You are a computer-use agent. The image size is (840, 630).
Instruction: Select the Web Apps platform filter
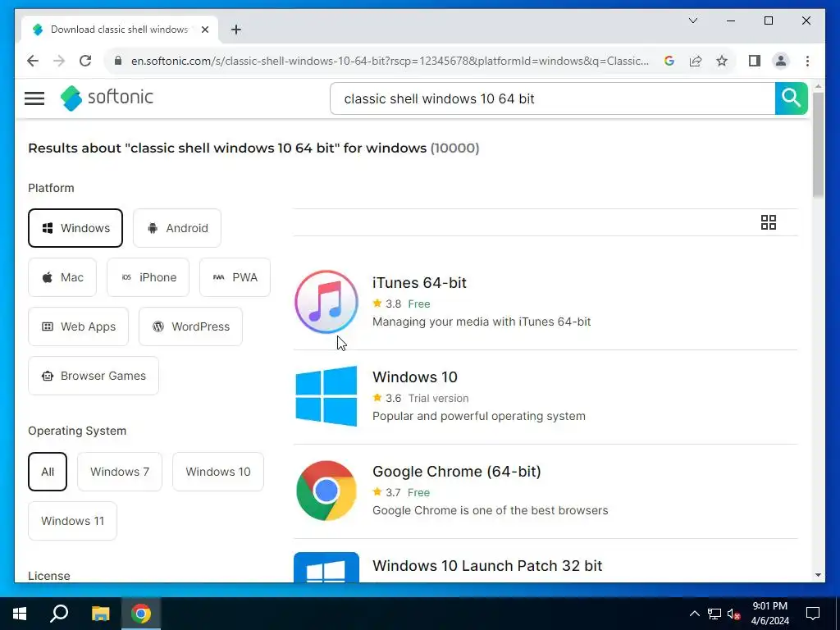click(x=78, y=326)
